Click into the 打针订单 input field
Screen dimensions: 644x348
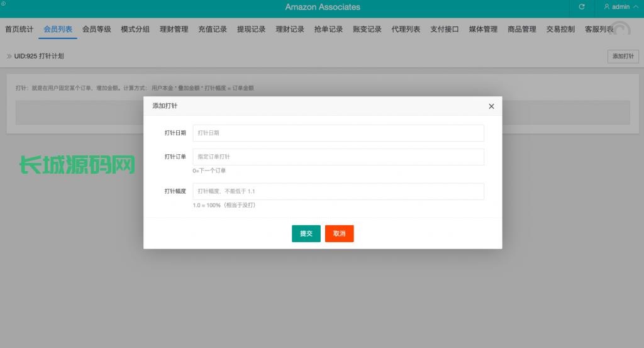338,157
